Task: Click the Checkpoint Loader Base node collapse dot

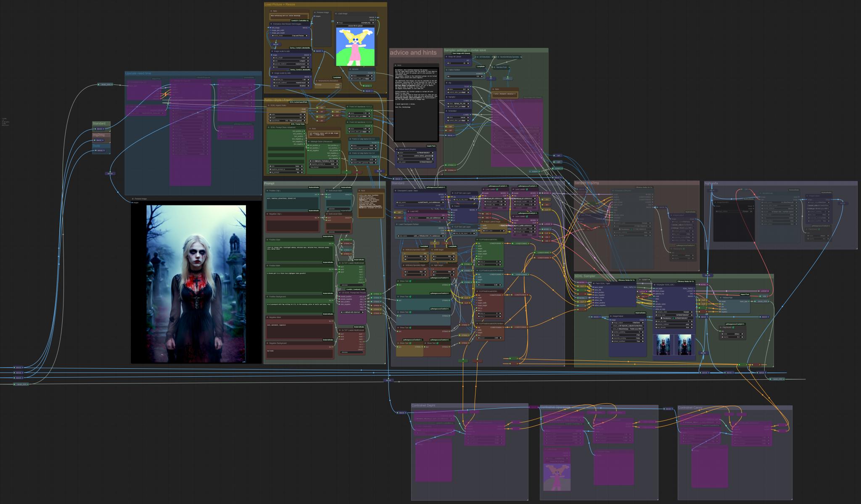Action: coord(396,191)
